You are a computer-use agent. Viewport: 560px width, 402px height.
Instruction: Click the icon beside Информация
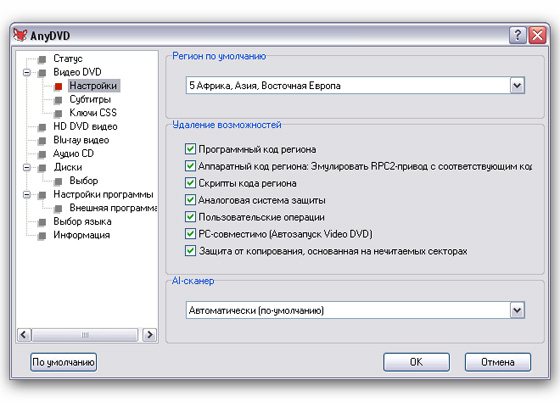(42, 235)
